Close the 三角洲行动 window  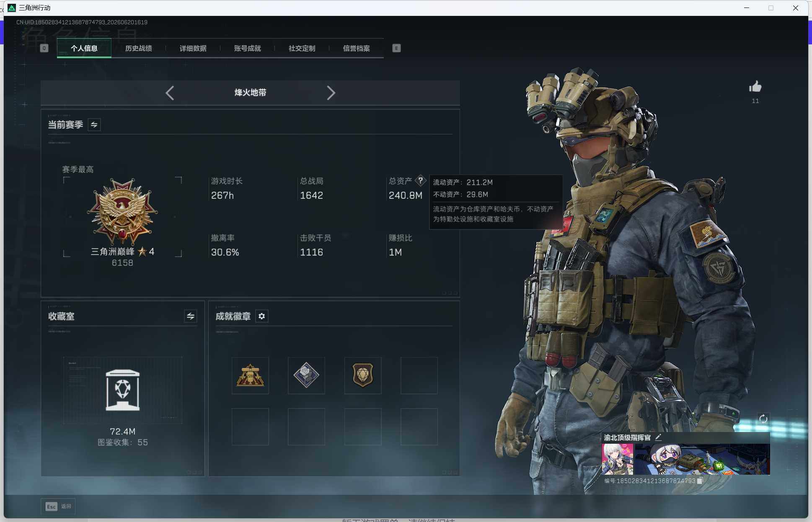point(796,8)
